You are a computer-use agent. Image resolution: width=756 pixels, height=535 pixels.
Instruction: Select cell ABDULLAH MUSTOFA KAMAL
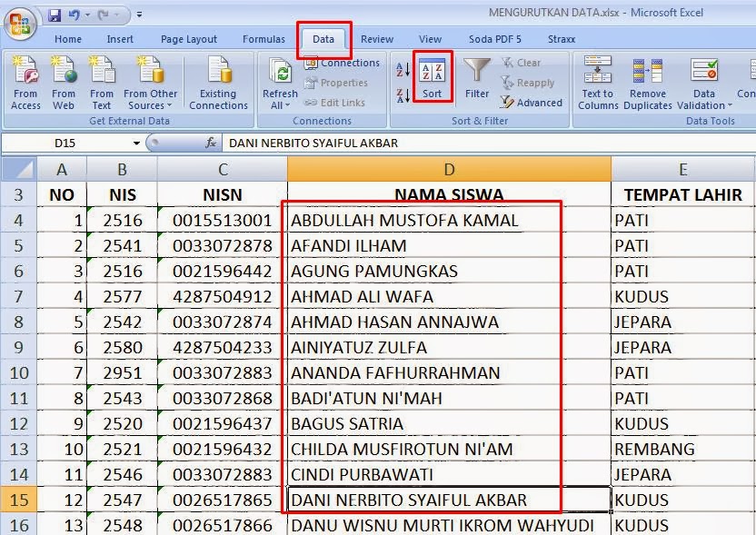[x=450, y=220]
